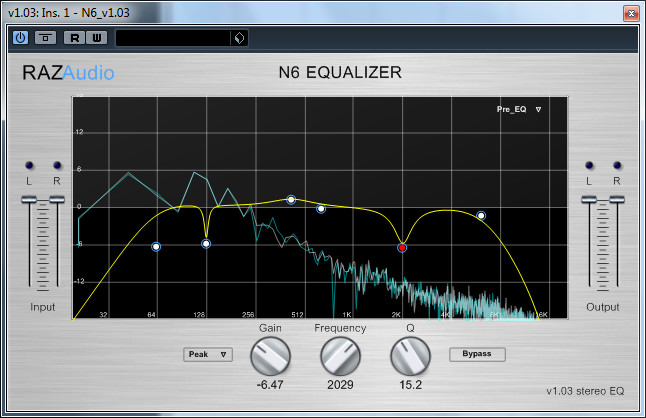Click the Input left channel fader handle
Viewport: 646px width, 418px height.
29,200
